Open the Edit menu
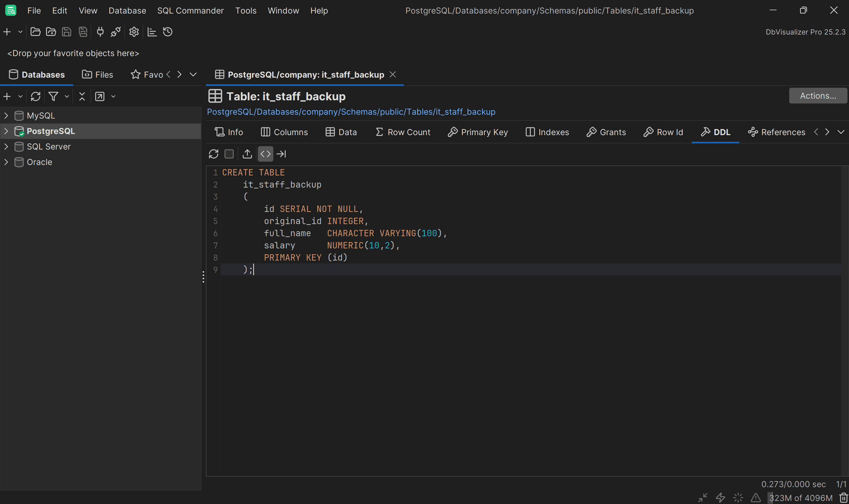849x504 pixels. point(60,11)
